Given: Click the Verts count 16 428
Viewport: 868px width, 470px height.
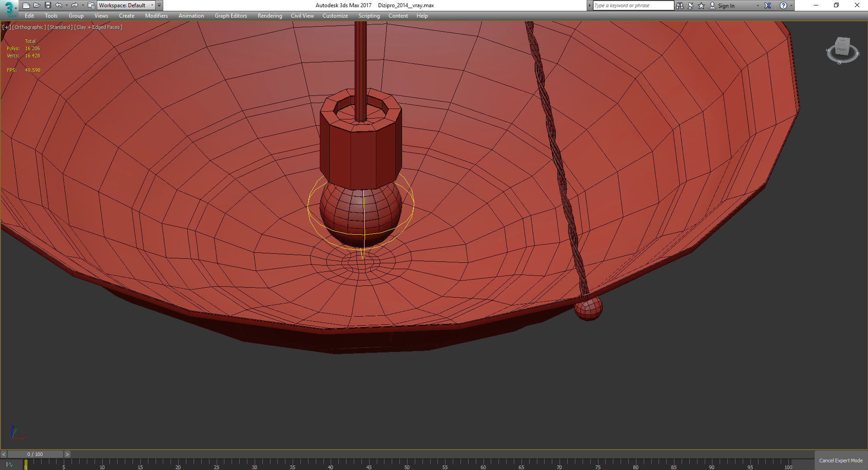Looking at the screenshot, I should pos(33,56).
